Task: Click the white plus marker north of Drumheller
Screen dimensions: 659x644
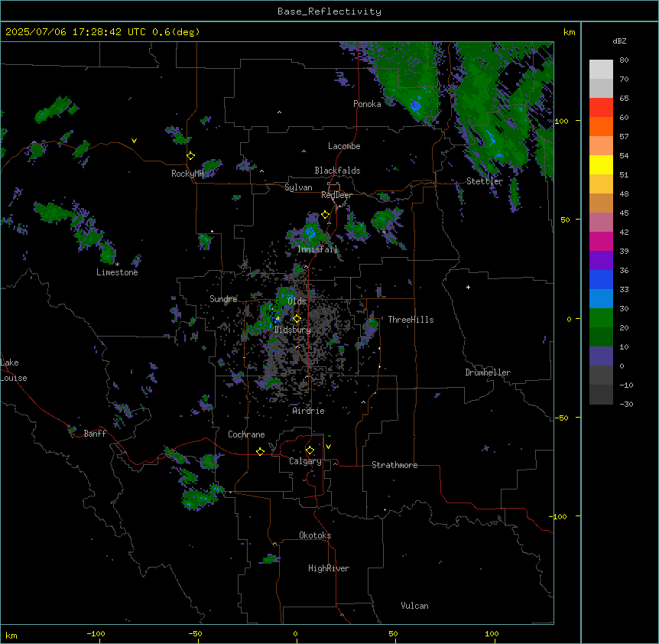Action: click(468, 287)
